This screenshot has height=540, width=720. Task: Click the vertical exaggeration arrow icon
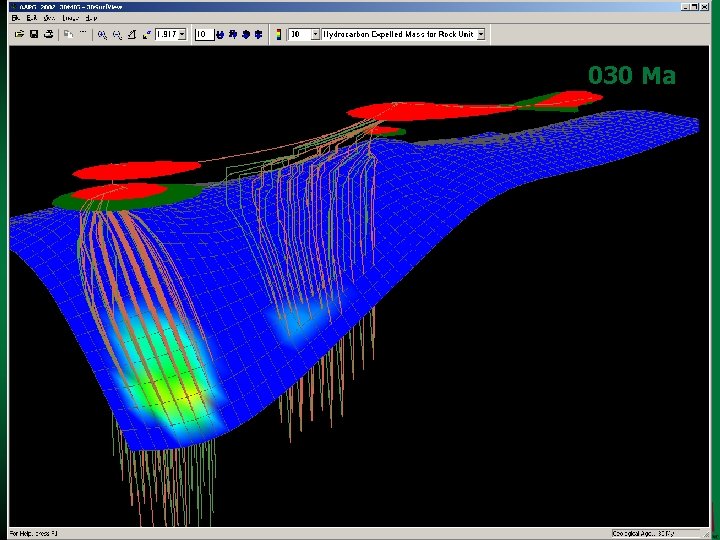click(146, 34)
